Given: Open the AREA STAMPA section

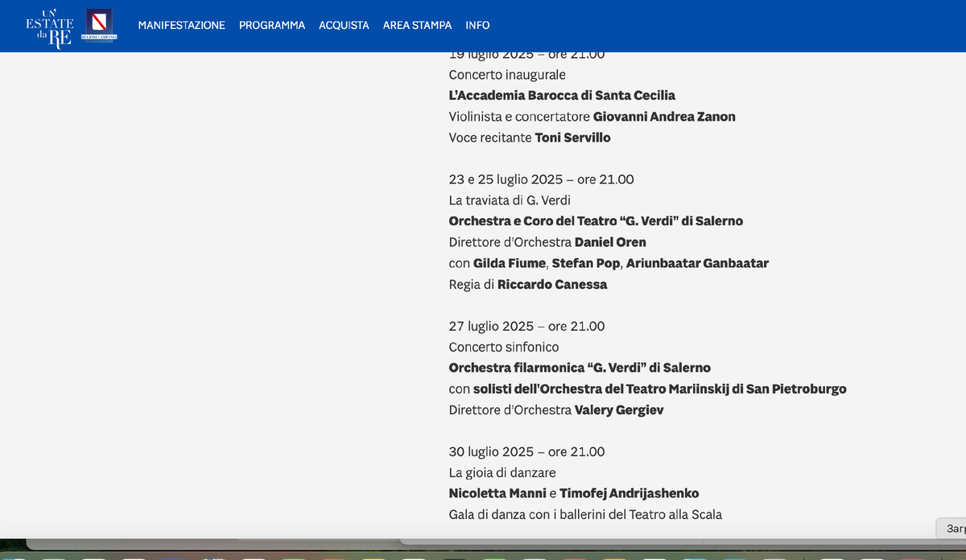Looking at the screenshot, I should (417, 26).
